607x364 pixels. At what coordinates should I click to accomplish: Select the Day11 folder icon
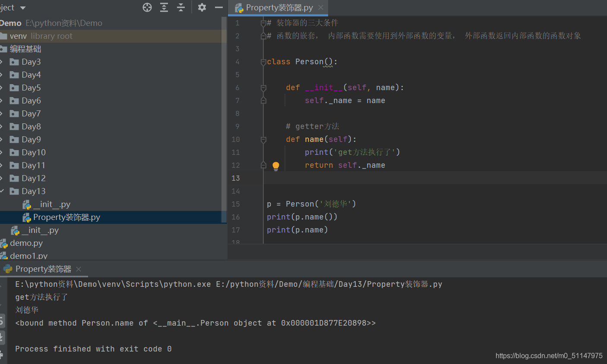coord(14,166)
